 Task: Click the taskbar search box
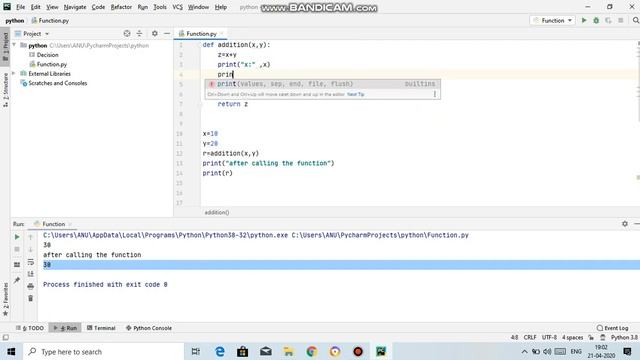pos(103,351)
